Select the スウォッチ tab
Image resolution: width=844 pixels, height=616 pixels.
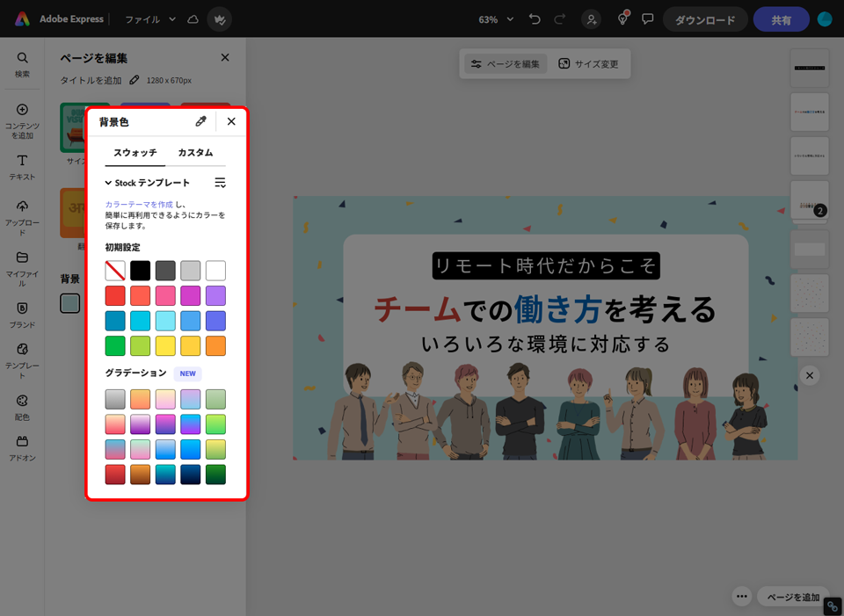tap(135, 153)
